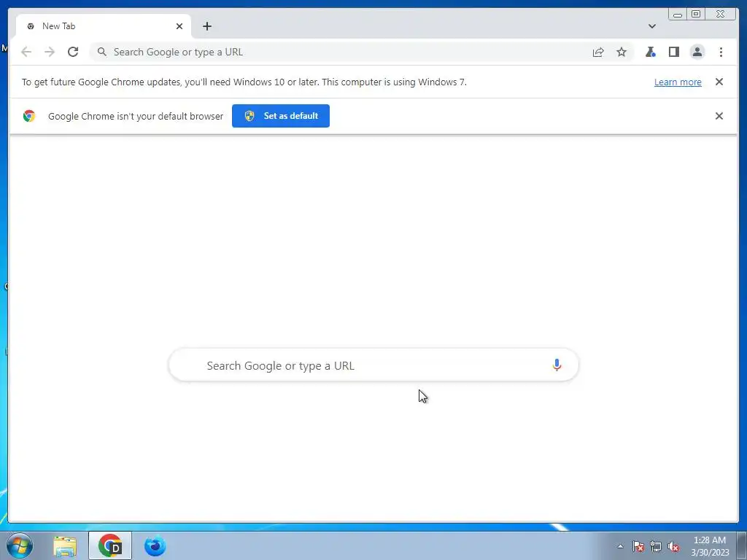The width and height of the screenshot is (747, 560).
Task: Open File Explorer from the taskbar
Action: 65,545
